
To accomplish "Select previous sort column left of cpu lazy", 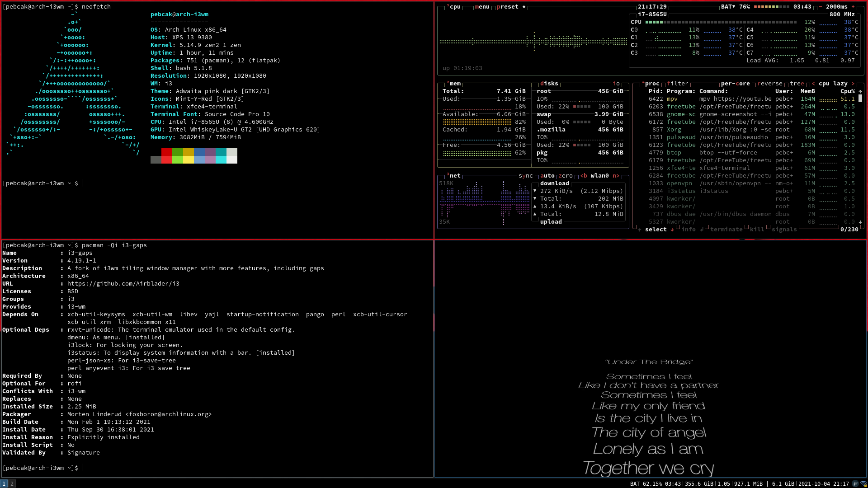I will point(813,84).
